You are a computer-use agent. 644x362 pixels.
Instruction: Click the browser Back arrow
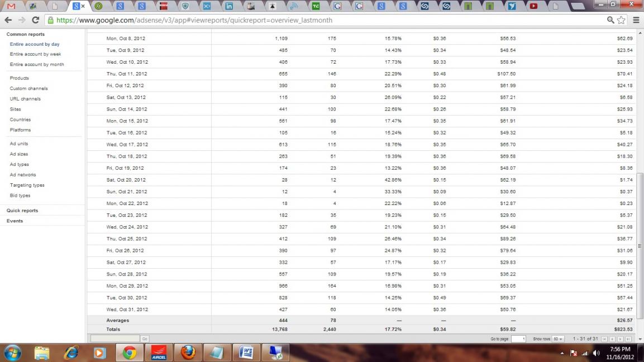(x=8, y=20)
